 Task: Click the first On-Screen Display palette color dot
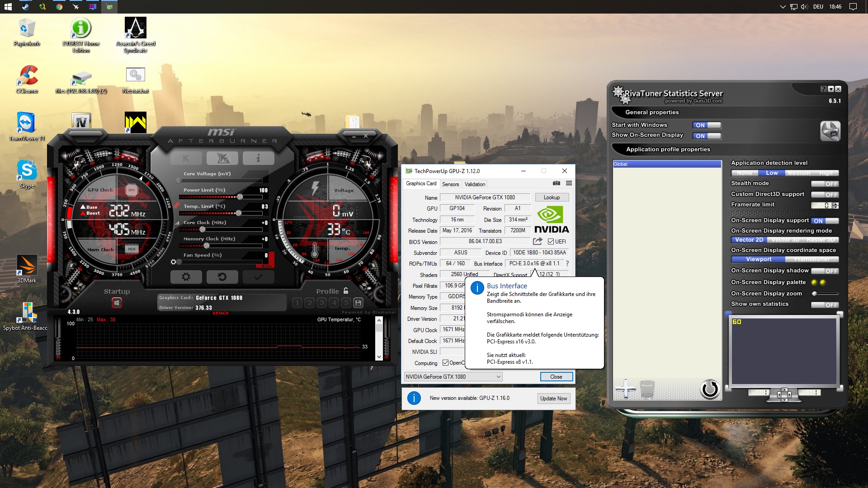814,282
